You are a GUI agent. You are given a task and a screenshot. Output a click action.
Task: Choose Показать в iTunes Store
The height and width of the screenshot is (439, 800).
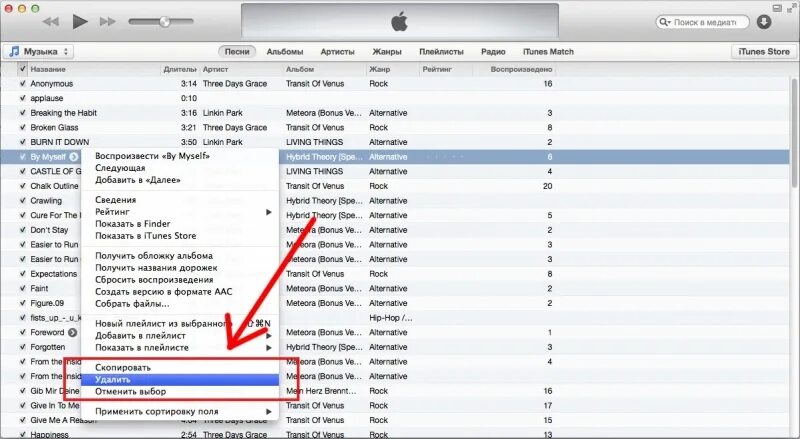[180, 235]
